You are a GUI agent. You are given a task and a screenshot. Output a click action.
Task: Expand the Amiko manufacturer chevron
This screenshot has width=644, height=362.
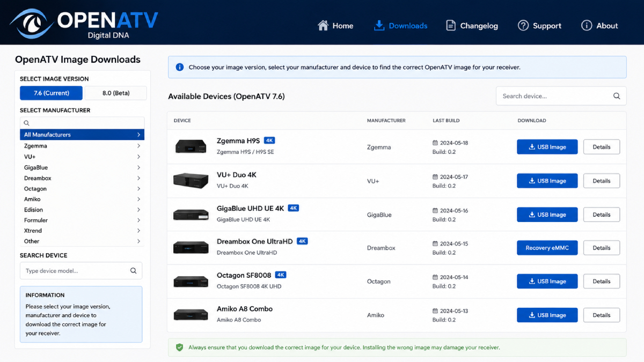click(x=138, y=199)
